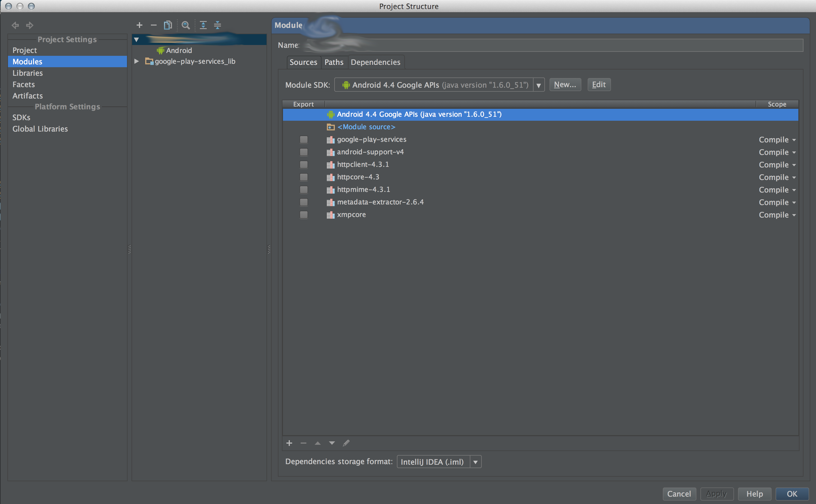This screenshot has height=504, width=816.
Task: Click the Apply button
Action: click(717, 494)
